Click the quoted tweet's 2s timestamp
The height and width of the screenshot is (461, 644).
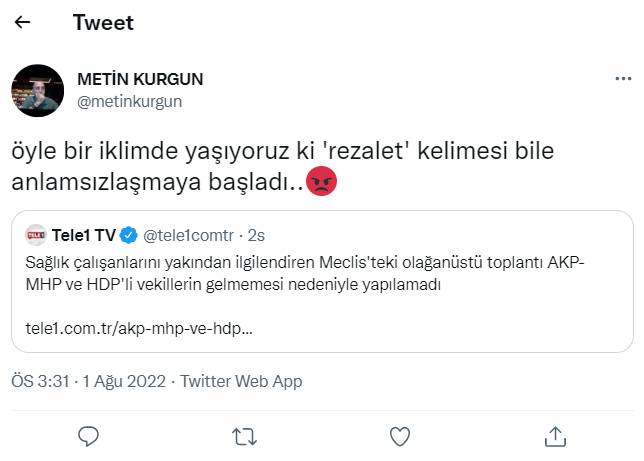pyautogui.click(x=255, y=236)
